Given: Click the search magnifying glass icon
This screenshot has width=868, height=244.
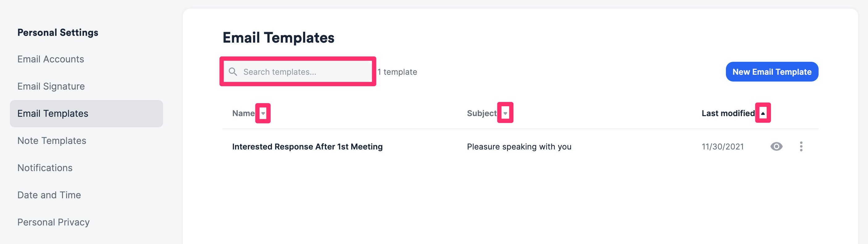Looking at the screenshot, I should click(234, 71).
